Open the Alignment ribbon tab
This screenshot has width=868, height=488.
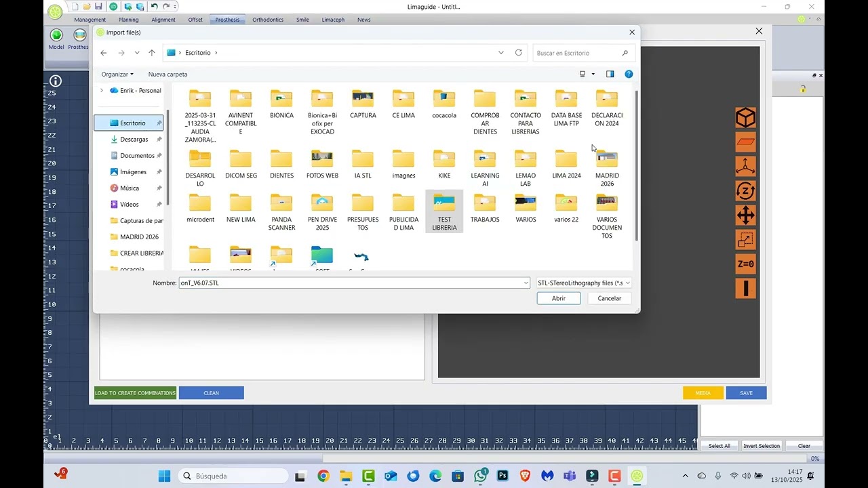pos(163,20)
